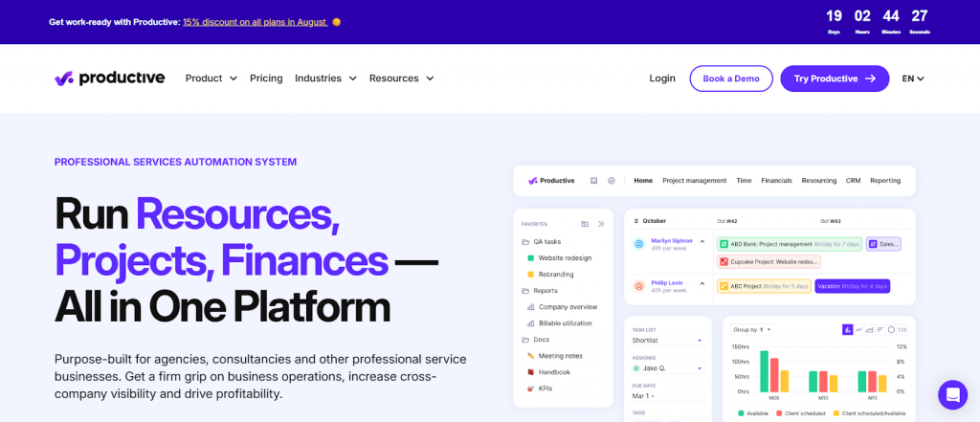Open the 15% discount banner link

coord(255,22)
